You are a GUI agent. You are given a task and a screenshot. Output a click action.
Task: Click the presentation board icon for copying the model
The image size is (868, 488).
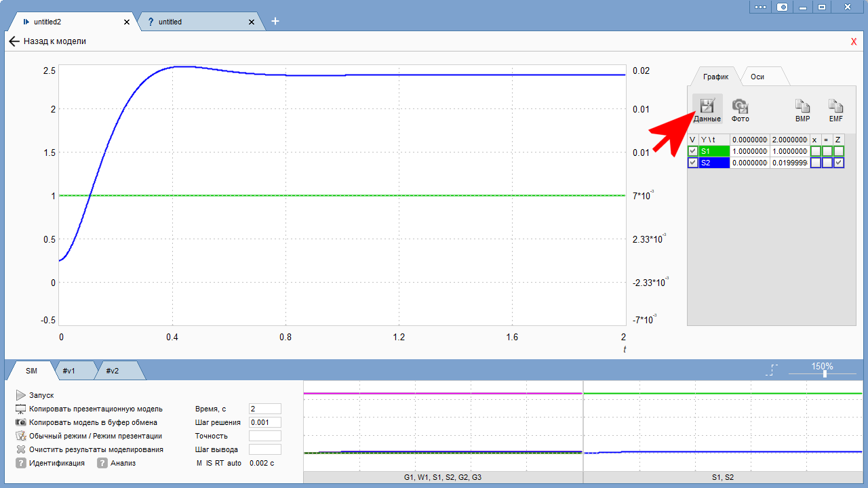pos(20,409)
